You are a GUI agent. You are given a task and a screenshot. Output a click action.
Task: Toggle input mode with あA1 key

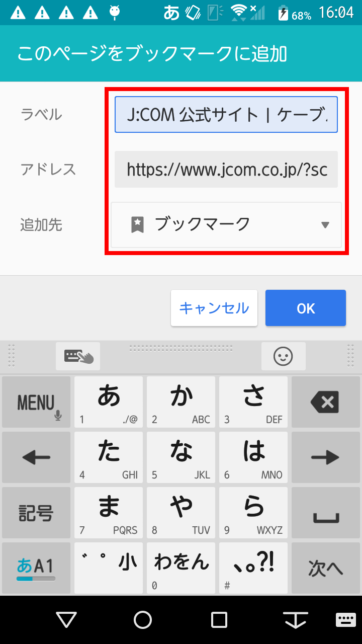pos(36,568)
